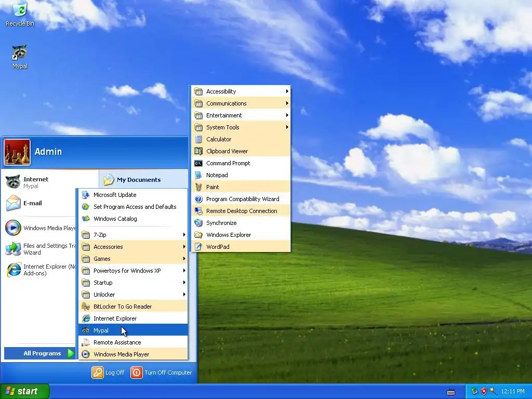
Task: Launch Files and Settings Transfer Wizard
Action: coord(41,249)
